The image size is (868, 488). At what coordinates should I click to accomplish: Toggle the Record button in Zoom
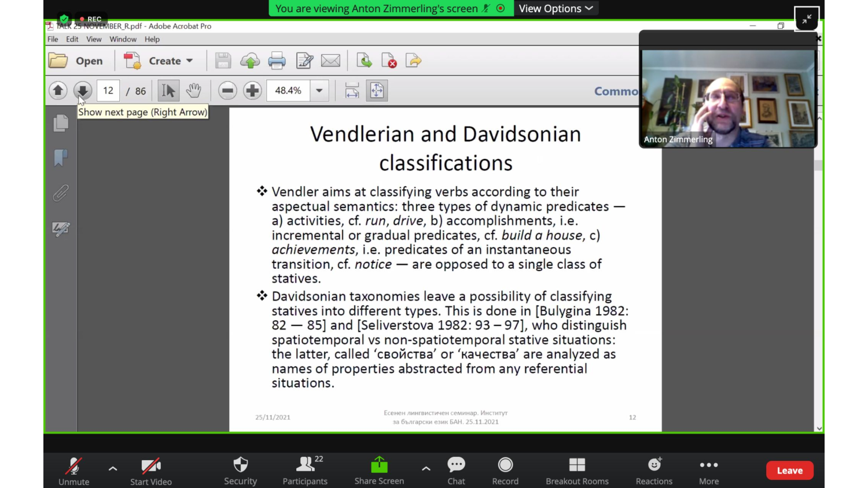(x=505, y=471)
